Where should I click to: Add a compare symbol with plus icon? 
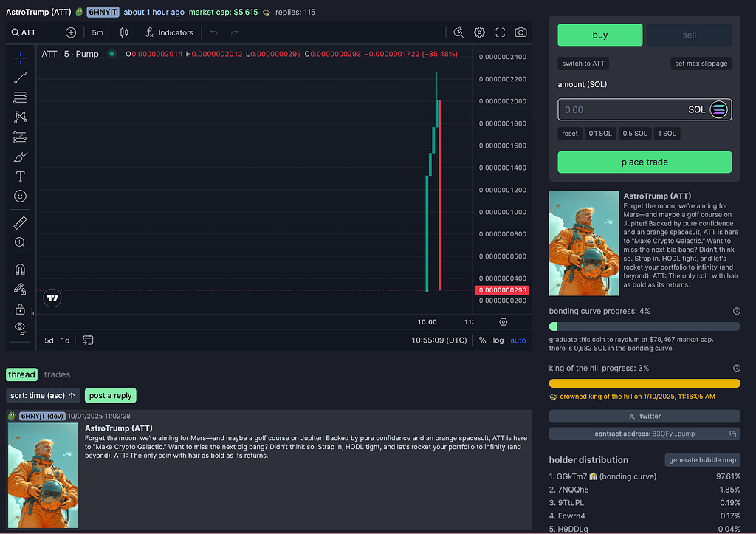(71, 32)
